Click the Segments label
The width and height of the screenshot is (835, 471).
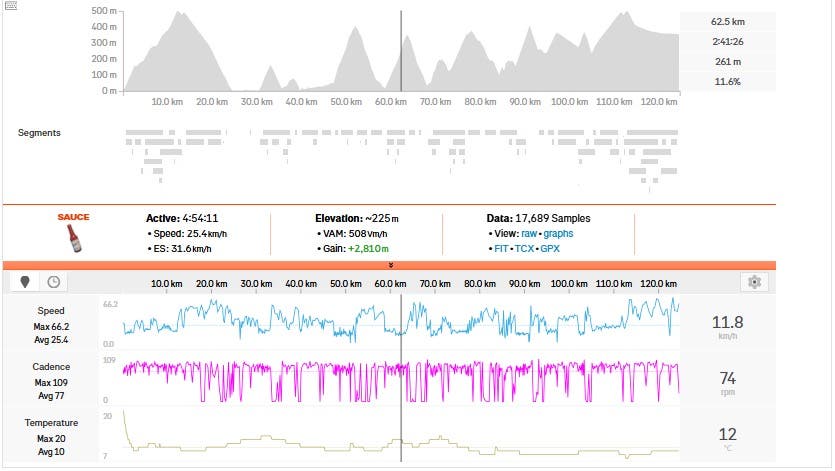click(39, 133)
